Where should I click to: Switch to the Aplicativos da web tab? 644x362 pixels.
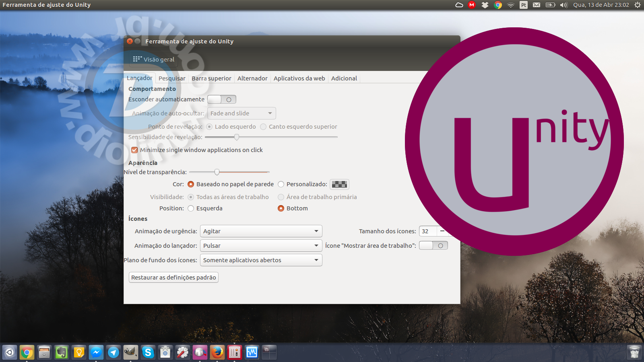pyautogui.click(x=299, y=78)
